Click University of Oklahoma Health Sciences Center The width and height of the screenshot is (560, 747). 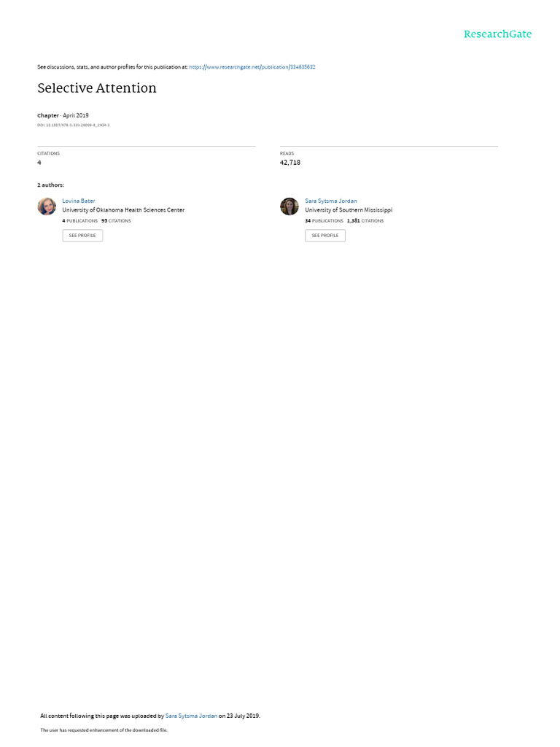123,210
